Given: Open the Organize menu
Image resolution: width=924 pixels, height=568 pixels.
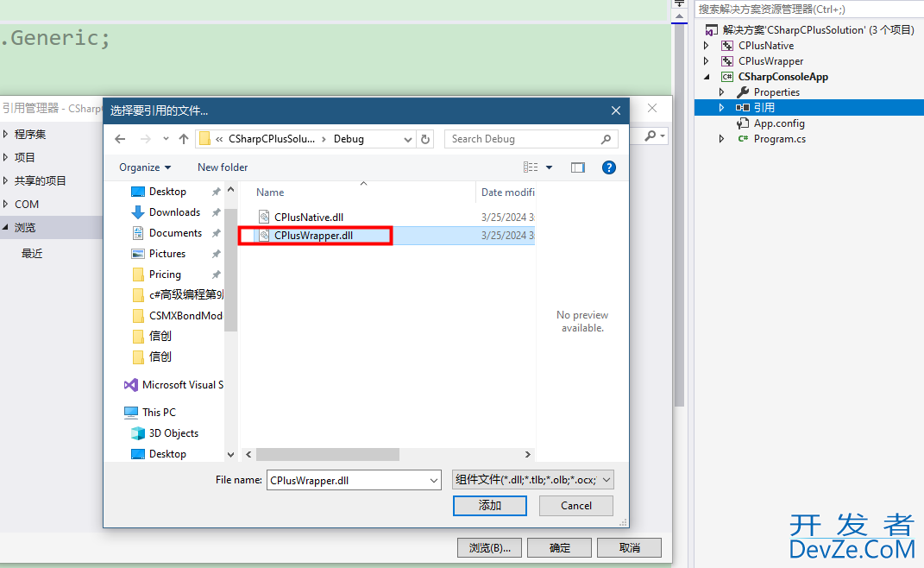Looking at the screenshot, I should (145, 167).
